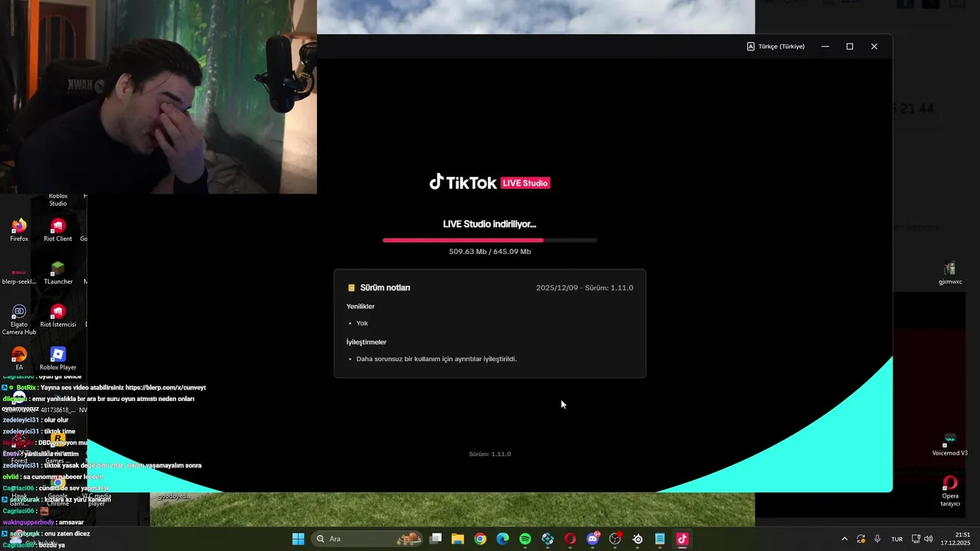This screenshot has width=980, height=551.
Task: Open Firefox from the desktop
Action: click(19, 230)
